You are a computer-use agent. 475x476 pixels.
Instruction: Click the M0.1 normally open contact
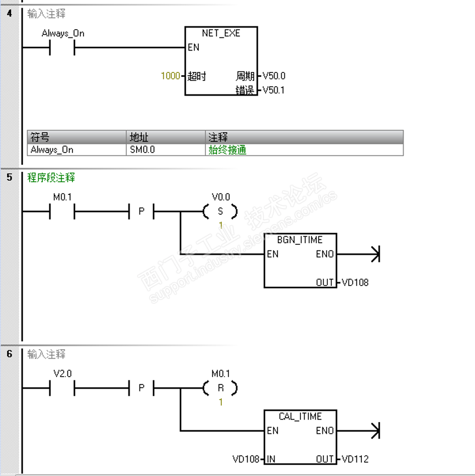point(62,211)
